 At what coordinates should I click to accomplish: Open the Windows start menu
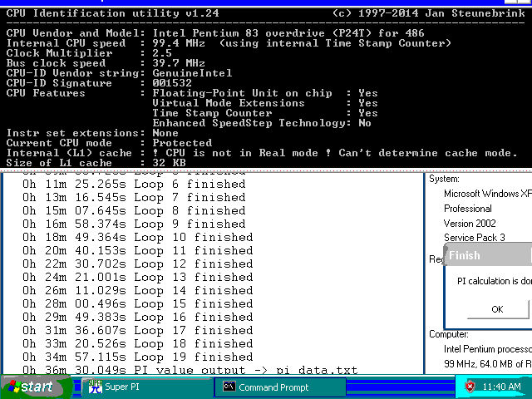35,387
